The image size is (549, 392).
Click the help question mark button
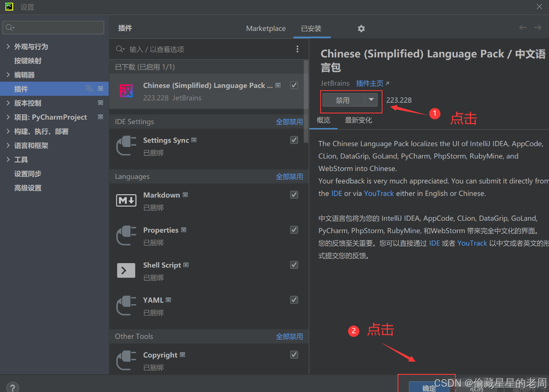(x=12, y=387)
